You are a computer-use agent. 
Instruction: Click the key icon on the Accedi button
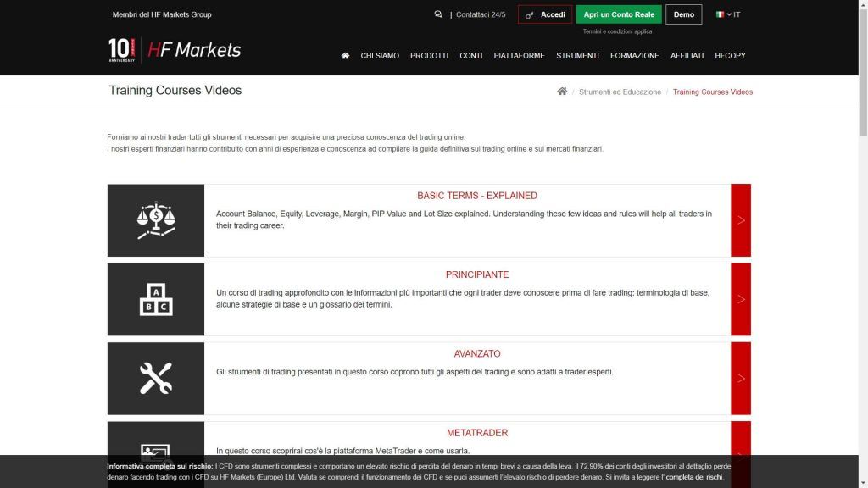(530, 15)
